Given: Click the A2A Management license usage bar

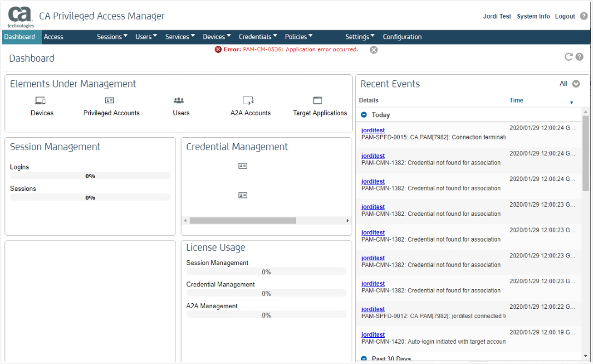Looking at the screenshot, I should pos(266,315).
